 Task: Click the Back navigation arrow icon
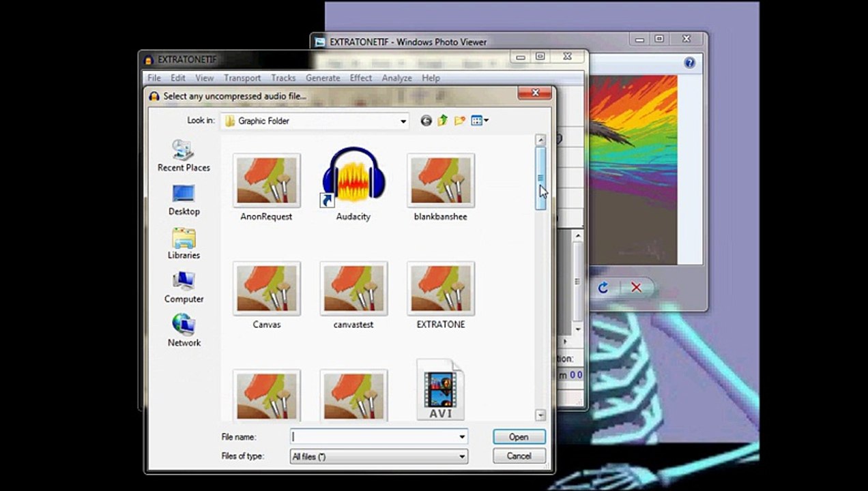click(x=426, y=121)
